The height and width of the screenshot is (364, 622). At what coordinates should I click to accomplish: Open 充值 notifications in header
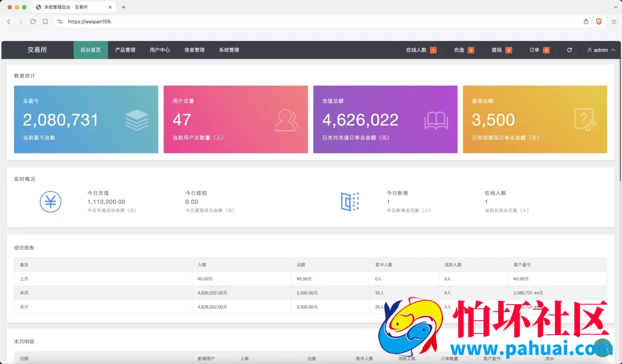[x=464, y=50]
